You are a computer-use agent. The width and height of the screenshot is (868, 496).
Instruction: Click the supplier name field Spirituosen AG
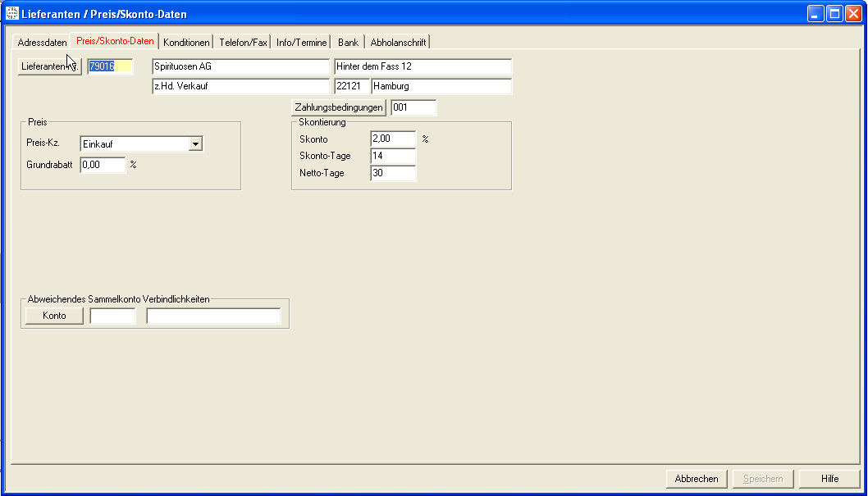click(240, 66)
